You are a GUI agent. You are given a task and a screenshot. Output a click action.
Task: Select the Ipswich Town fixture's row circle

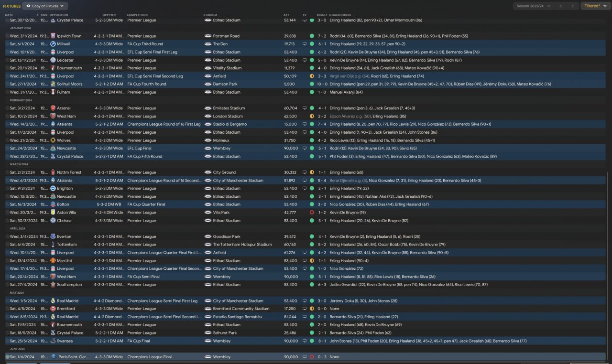click(x=7, y=36)
